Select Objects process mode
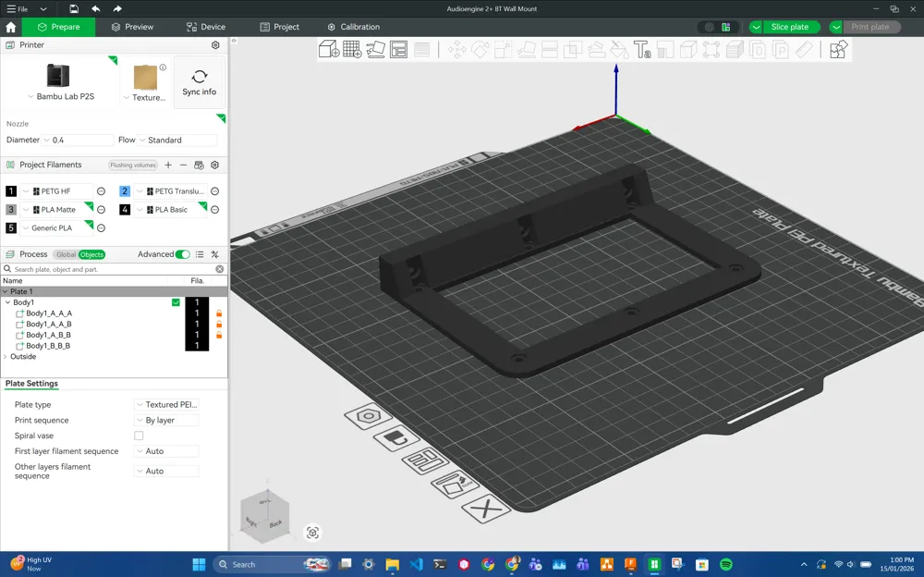This screenshot has width=924, height=577. tap(91, 254)
